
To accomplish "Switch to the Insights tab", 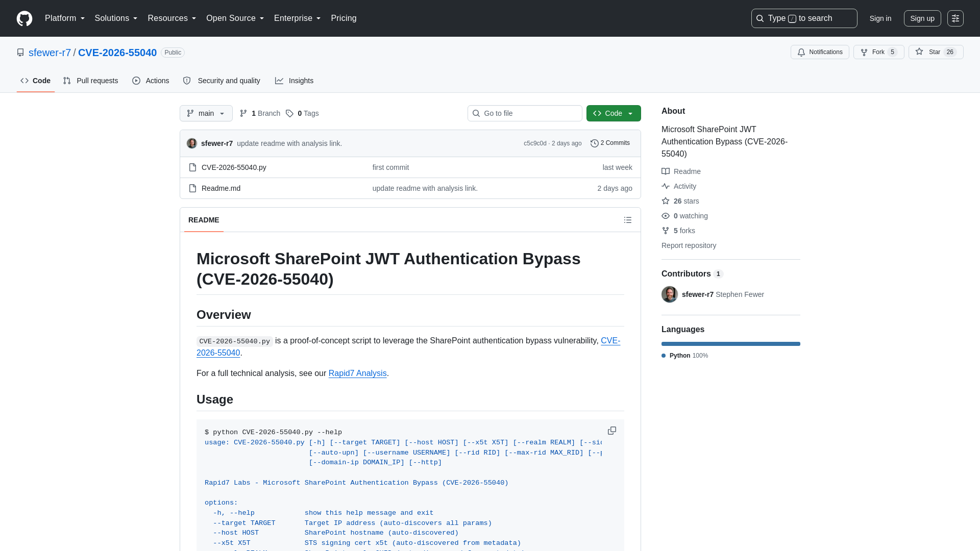I will [x=294, y=81].
